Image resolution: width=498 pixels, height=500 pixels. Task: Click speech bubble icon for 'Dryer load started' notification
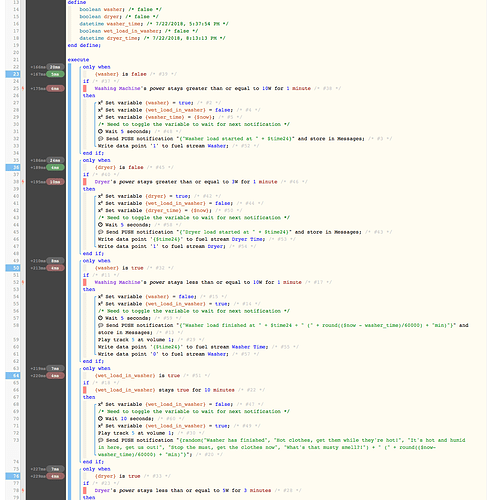[100, 232]
